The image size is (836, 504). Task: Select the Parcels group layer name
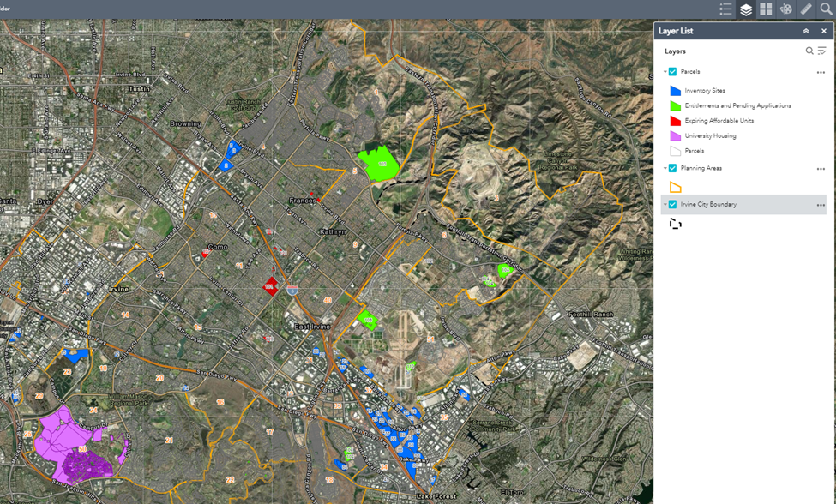[x=690, y=71]
